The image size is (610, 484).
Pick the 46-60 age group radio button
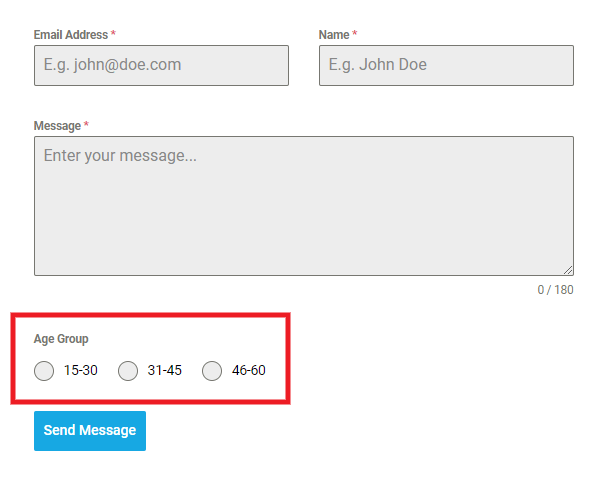(212, 371)
